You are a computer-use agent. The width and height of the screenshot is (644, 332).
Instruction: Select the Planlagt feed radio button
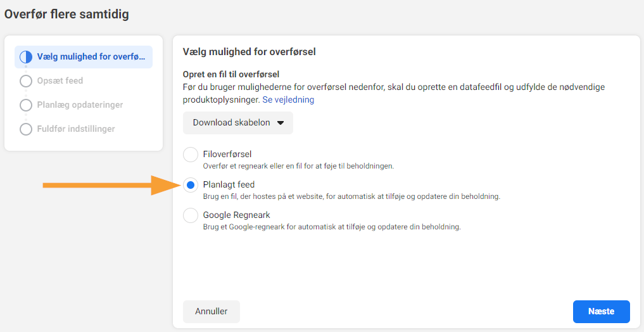point(191,185)
